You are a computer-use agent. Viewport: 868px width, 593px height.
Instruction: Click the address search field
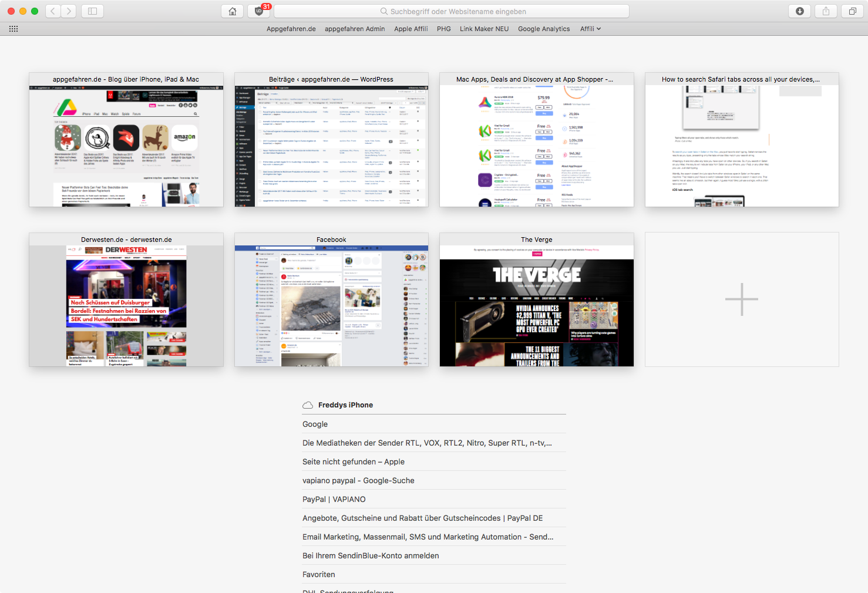[452, 11]
